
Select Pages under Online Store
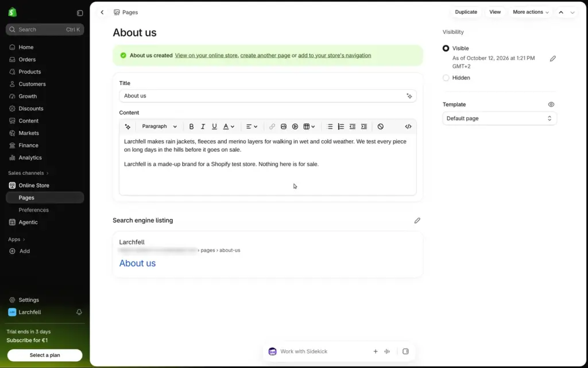[45, 198]
